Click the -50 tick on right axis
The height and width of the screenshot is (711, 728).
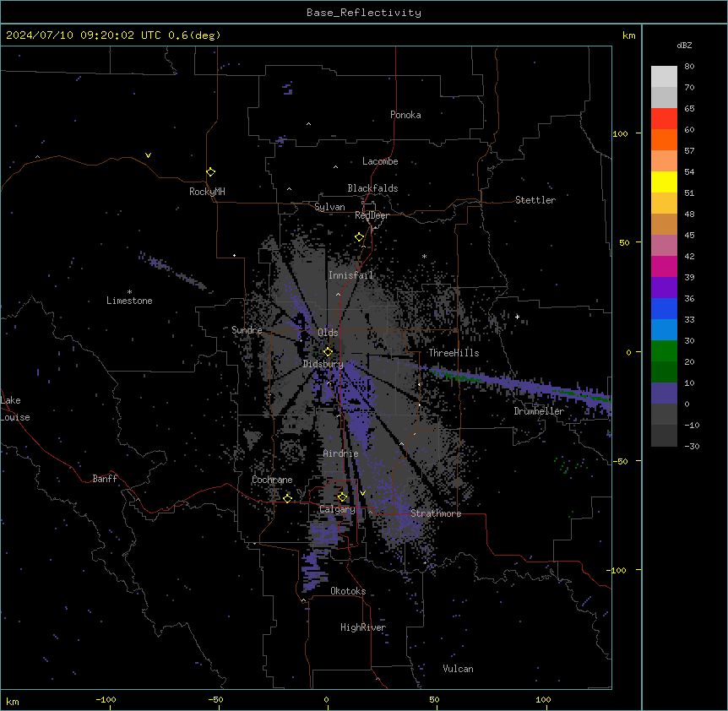point(620,461)
